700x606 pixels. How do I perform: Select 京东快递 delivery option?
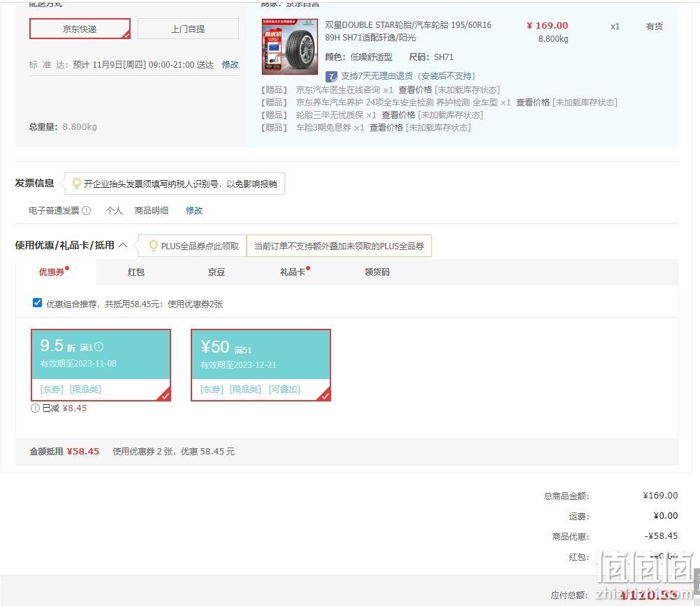pos(80,29)
